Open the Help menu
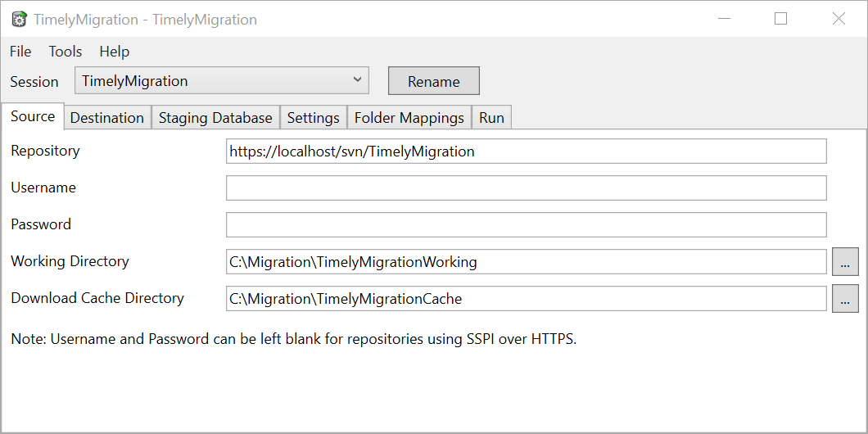The width and height of the screenshot is (868, 434). (115, 52)
